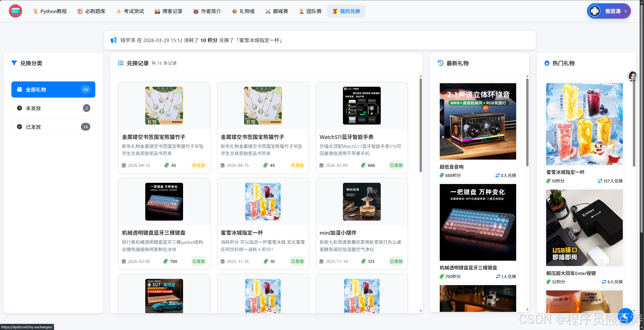The width and height of the screenshot is (644, 330).
Task: Click the coin icon beside 32积分
Action: [548, 282]
